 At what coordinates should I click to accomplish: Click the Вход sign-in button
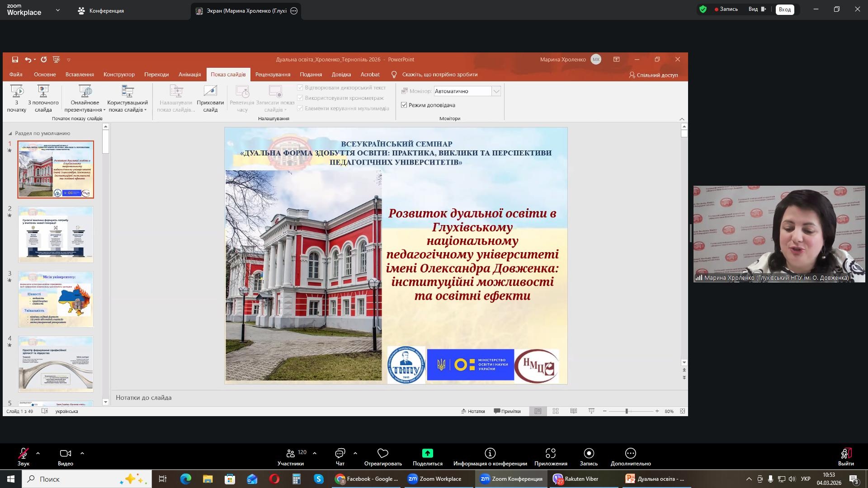(784, 9)
